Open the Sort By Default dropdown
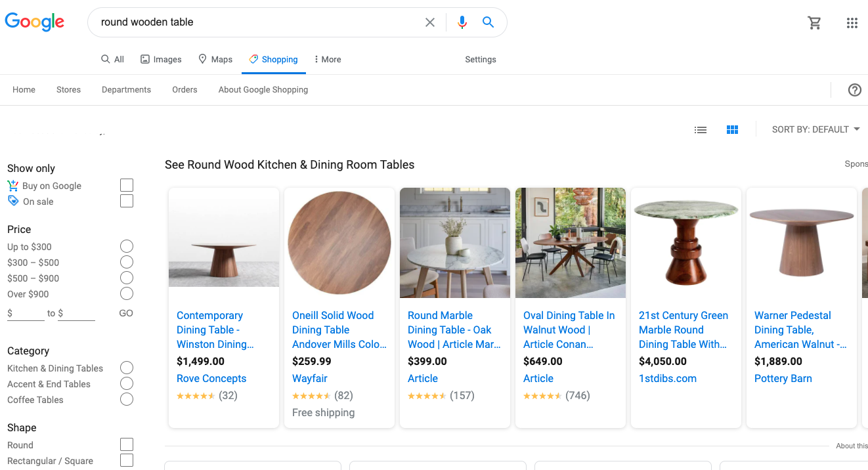868x470 pixels. click(x=816, y=129)
